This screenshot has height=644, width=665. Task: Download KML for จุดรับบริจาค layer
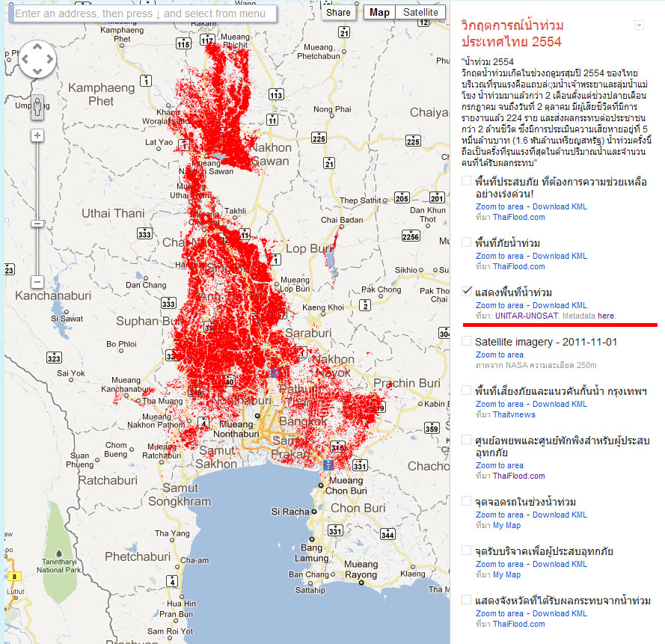[560, 564]
